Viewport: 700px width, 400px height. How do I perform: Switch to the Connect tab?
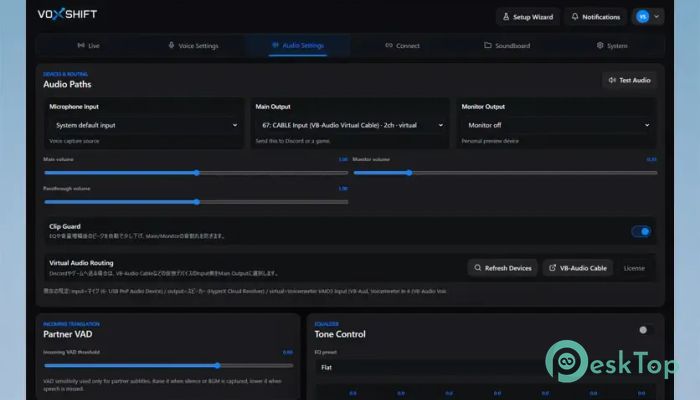pyautogui.click(x=402, y=46)
